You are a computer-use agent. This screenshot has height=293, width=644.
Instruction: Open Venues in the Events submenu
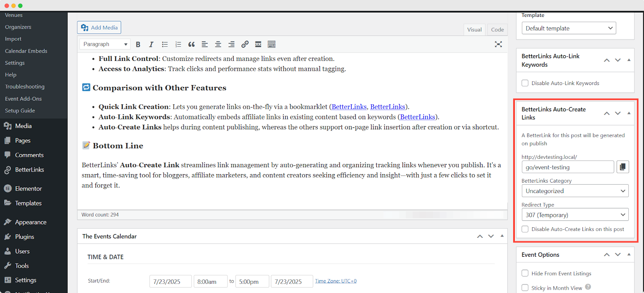pos(14,15)
